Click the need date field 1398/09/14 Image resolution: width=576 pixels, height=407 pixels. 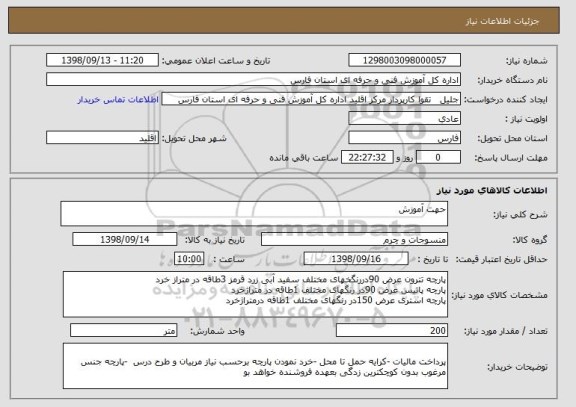pos(125,240)
